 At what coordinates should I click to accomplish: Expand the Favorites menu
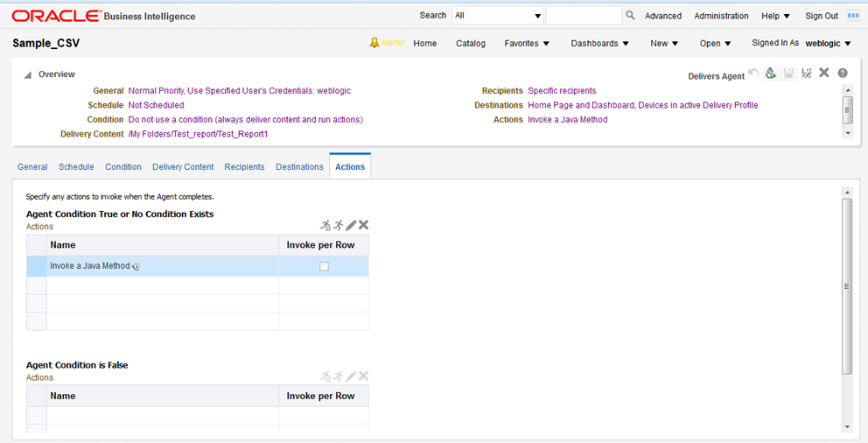[x=527, y=43]
